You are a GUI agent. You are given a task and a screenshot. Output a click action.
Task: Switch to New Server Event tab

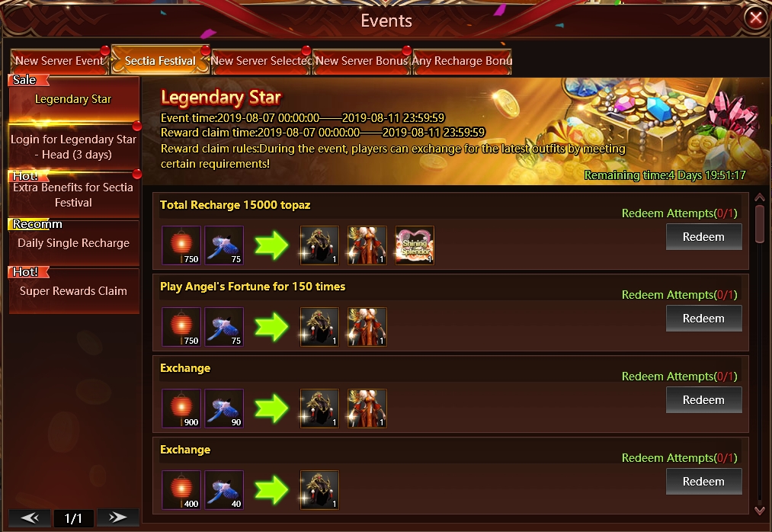point(59,61)
